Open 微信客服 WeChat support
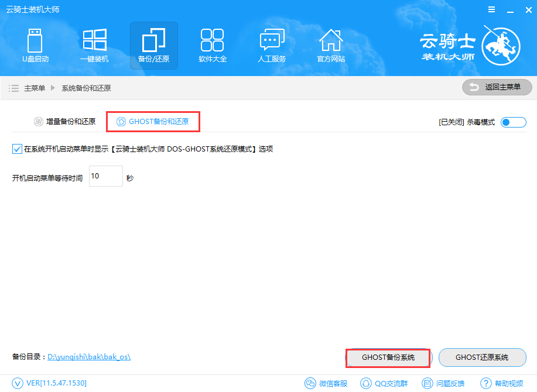 pos(326,383)
